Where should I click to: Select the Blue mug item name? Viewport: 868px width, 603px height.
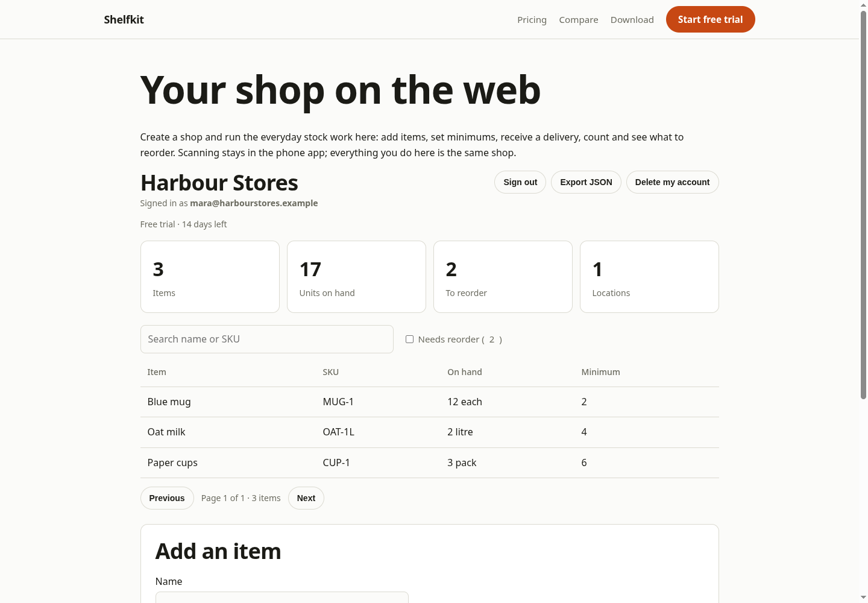click(x=169, y=402)
